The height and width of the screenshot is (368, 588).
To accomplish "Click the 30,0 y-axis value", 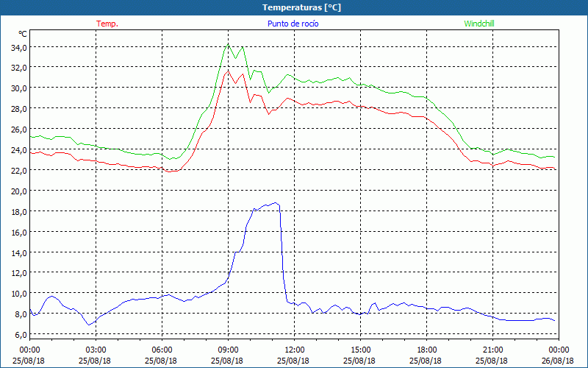I will (x=19, y=88).
